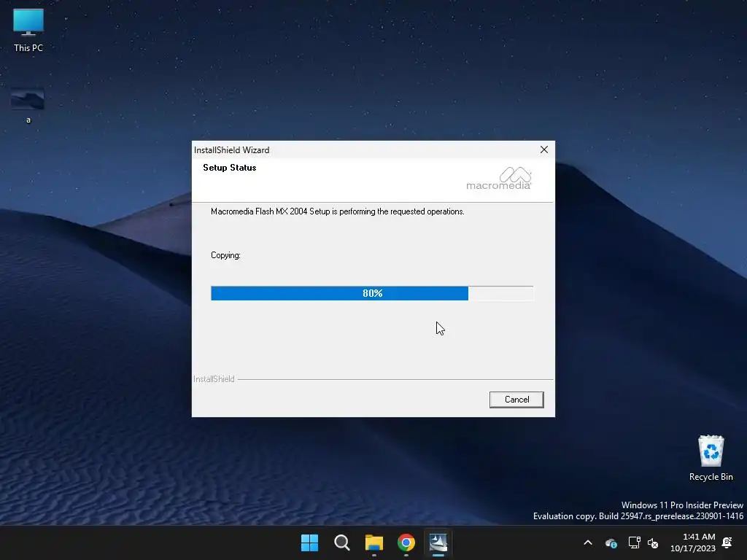Viewport: 747px width, 560px height.
Task: Select the 'a' image file on desktop
Action: 28,106
